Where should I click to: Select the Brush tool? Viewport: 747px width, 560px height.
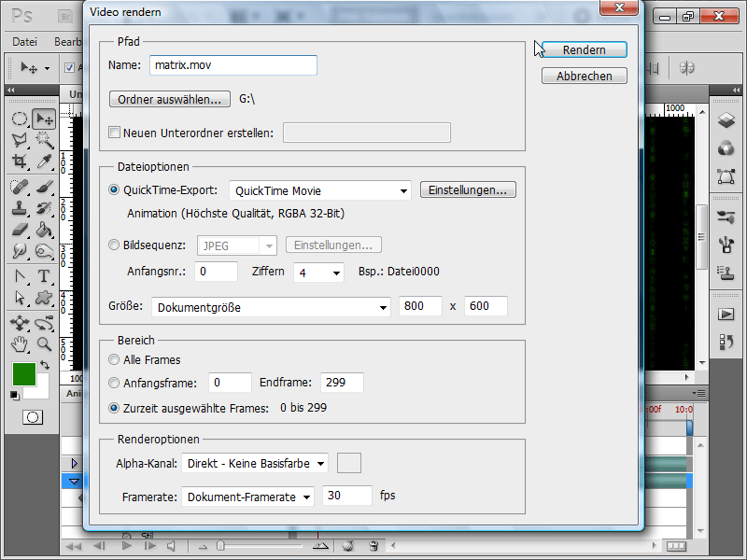point(44,187)
